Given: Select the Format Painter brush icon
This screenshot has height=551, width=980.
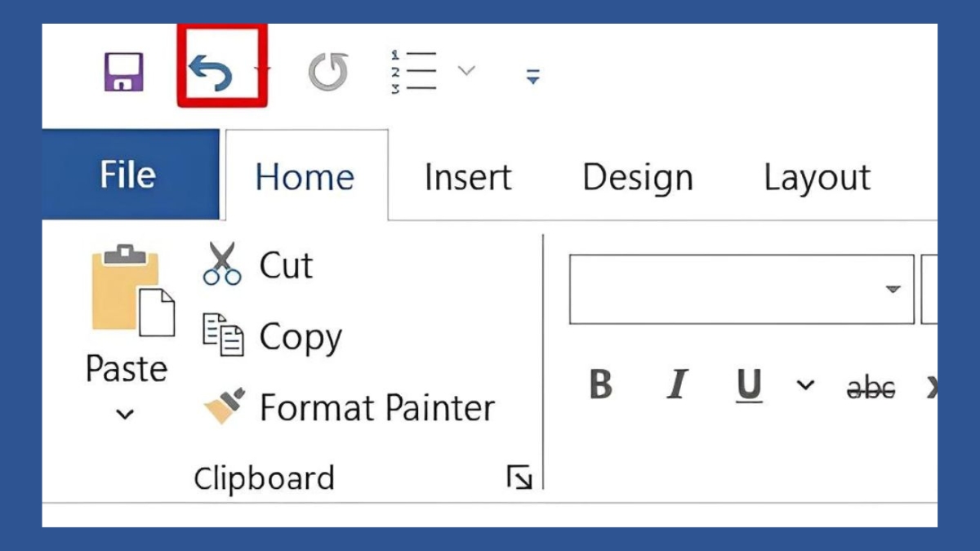Looking at the screenshot, I should pyautogui.click(x=224, y=407).
